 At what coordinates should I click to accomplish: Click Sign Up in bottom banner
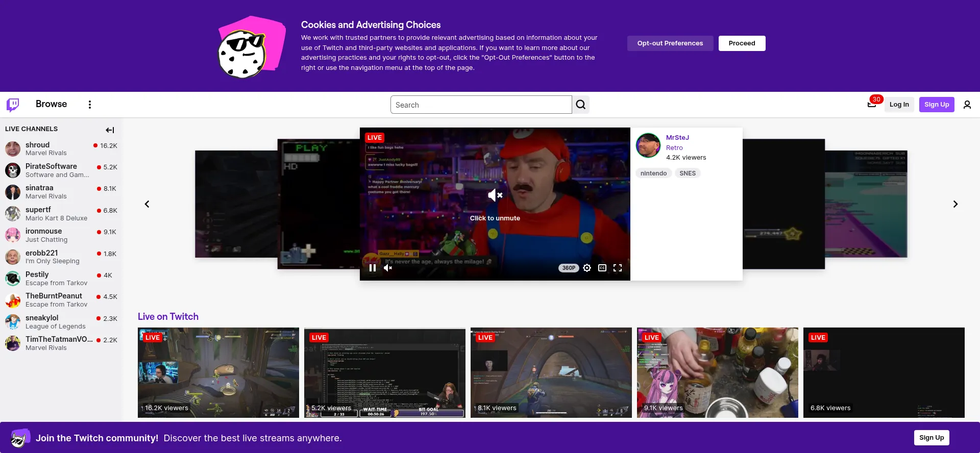coord(932,438)
